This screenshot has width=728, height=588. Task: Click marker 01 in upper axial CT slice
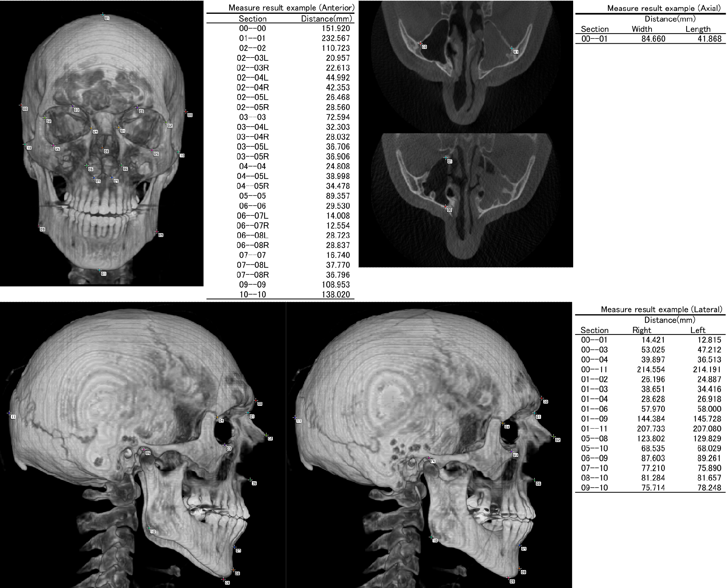coord(512,49)
